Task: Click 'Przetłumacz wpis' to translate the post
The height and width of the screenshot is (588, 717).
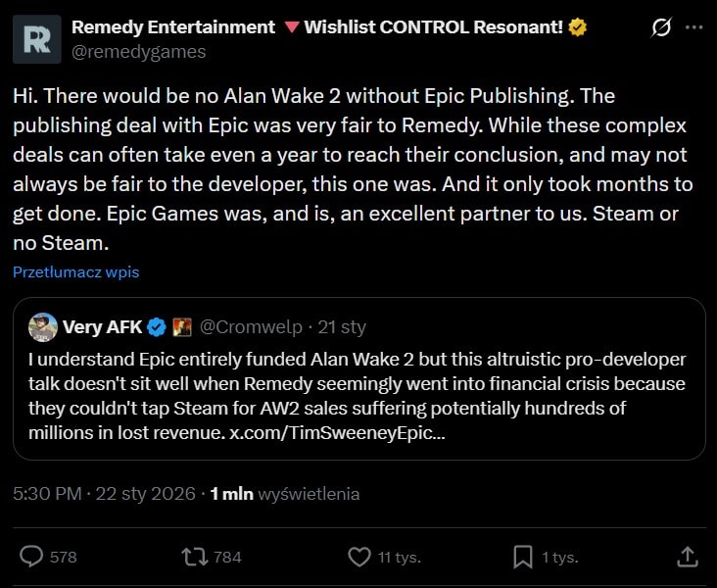Action: point(76,271)
